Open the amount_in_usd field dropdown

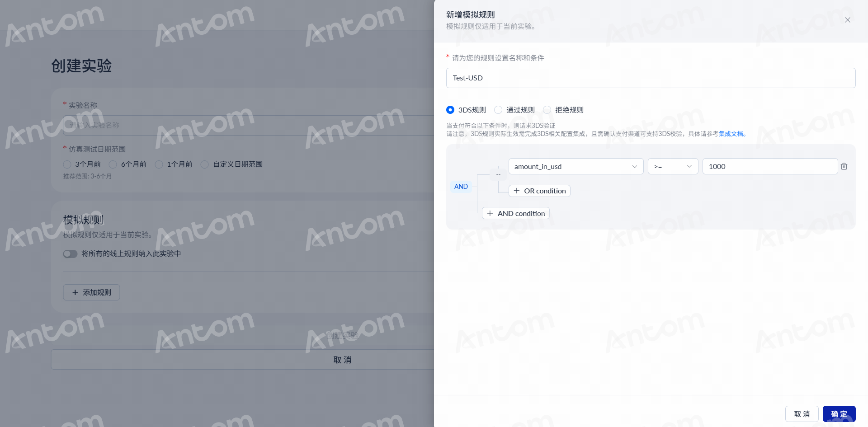coord(576,166)
